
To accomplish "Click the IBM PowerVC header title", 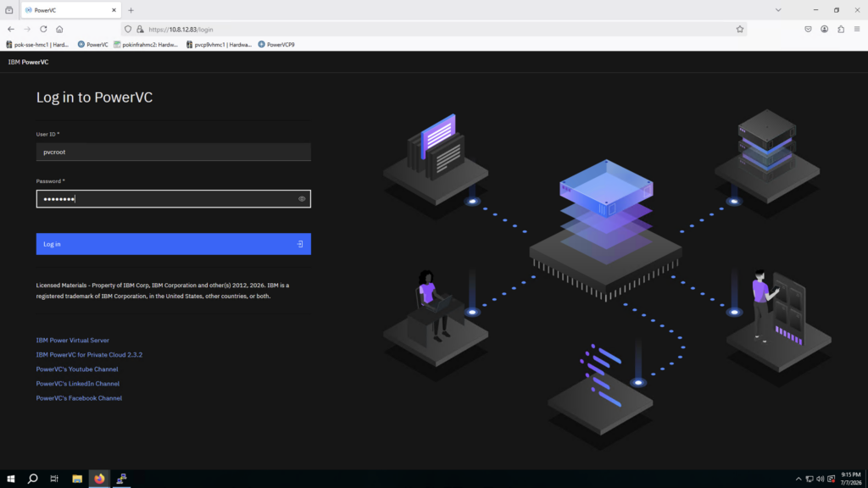I will [28, 62].
